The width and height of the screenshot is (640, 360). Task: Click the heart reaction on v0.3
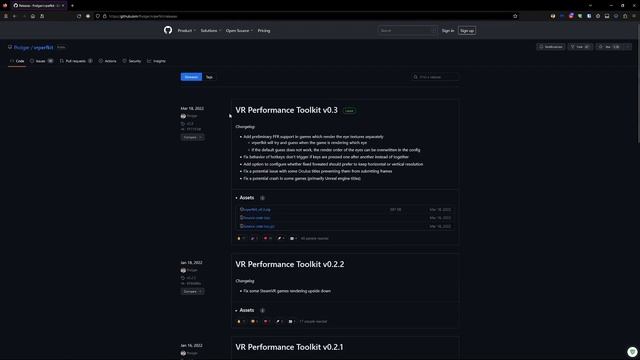click(x=267, y=238)
